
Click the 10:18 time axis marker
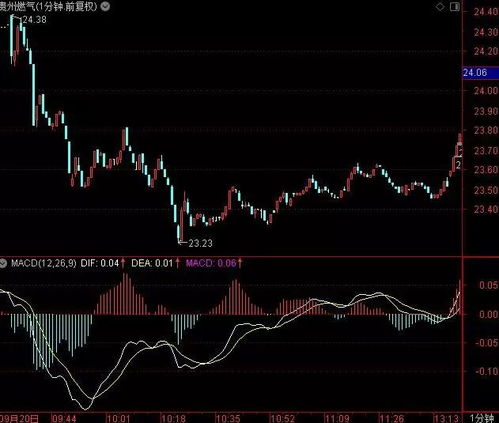(173, 418)
